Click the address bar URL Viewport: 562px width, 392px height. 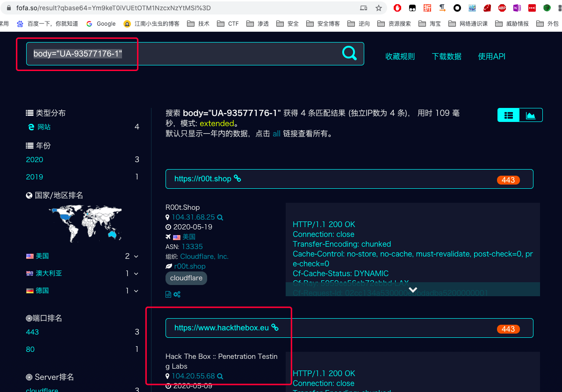click(x=114, y=8)
